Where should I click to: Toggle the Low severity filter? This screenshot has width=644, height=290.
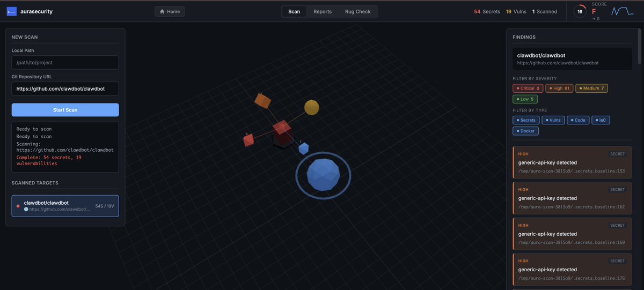click(x=525, y=99)
